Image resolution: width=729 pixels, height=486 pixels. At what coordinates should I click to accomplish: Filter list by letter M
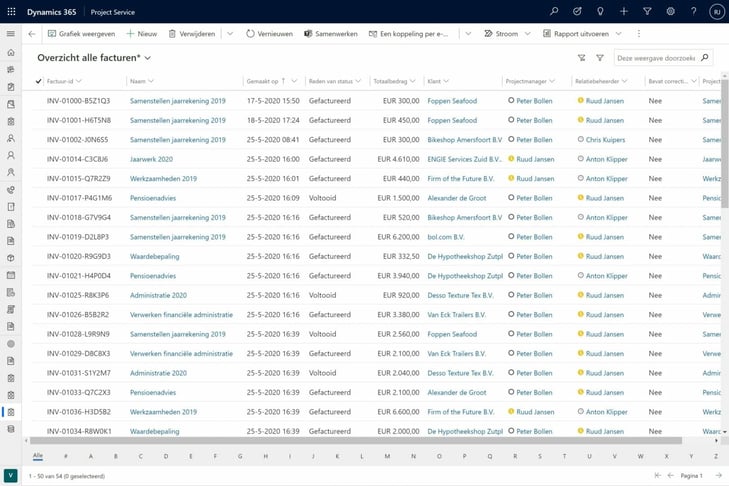387,456
